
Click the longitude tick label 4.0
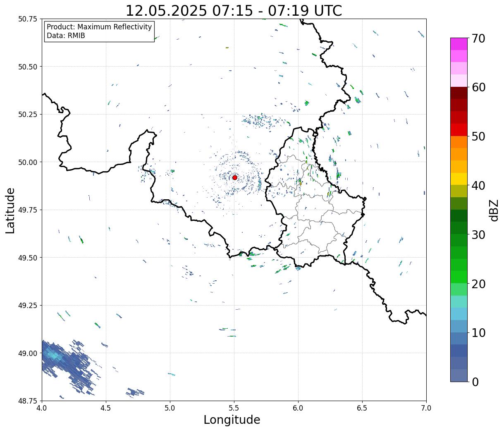tap(42, 408)
